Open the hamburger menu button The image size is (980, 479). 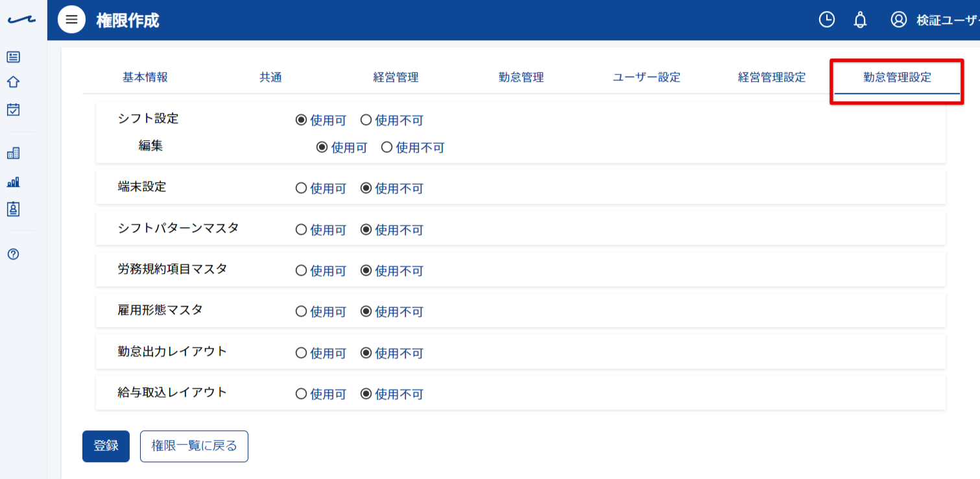[x=71, y=19]
